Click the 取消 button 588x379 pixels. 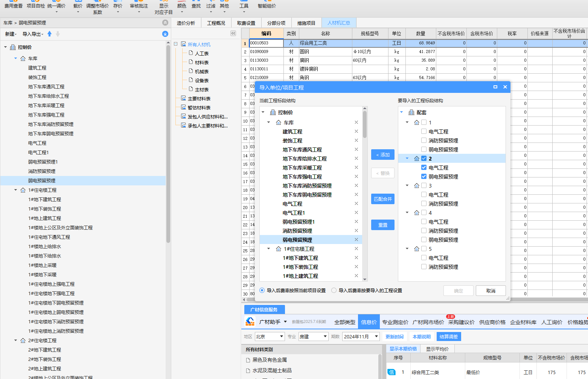[x=491, y=291]
